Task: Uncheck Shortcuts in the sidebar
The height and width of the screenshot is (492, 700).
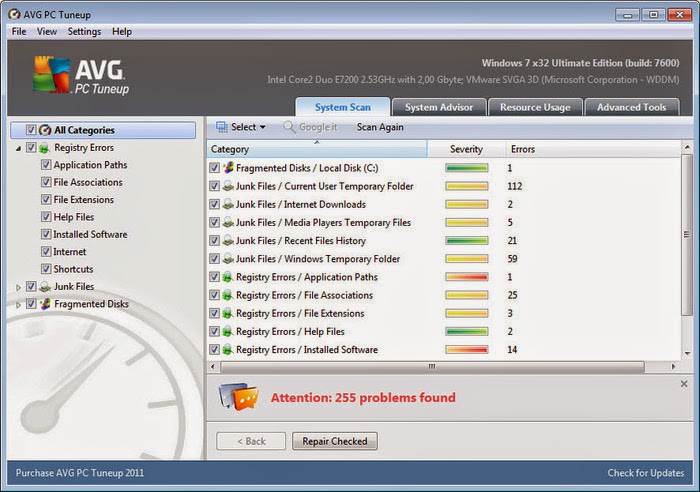Action: (46, 269)
